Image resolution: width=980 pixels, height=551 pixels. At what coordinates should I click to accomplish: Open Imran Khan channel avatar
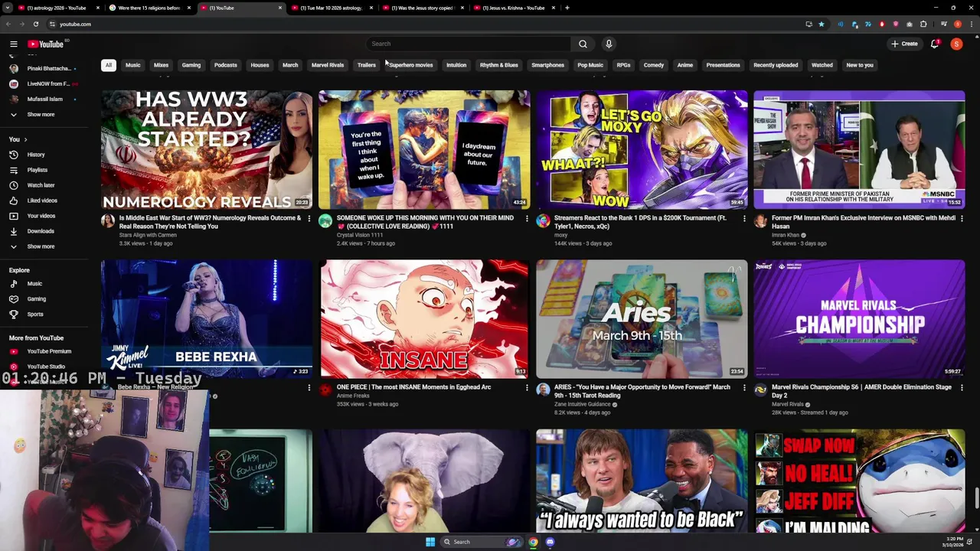[760, 220]
